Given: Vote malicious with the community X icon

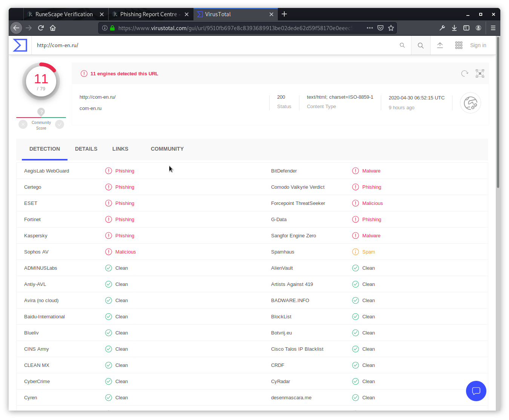Looking at the screenshot, I should tap(23, 124).
